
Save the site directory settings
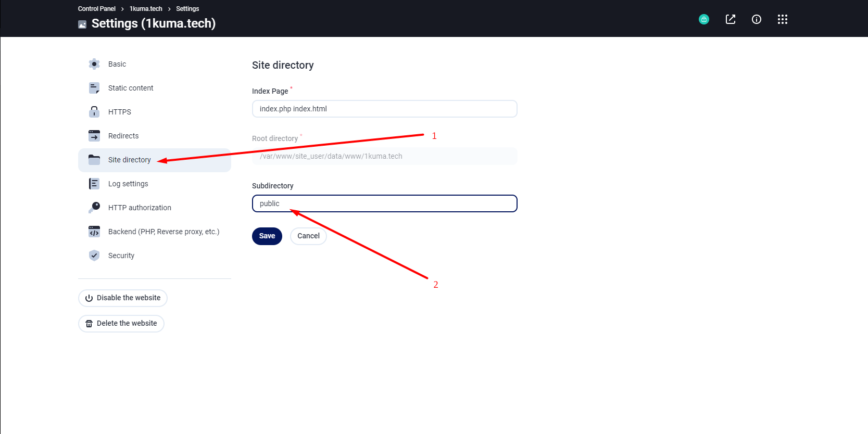click(267, 236)
